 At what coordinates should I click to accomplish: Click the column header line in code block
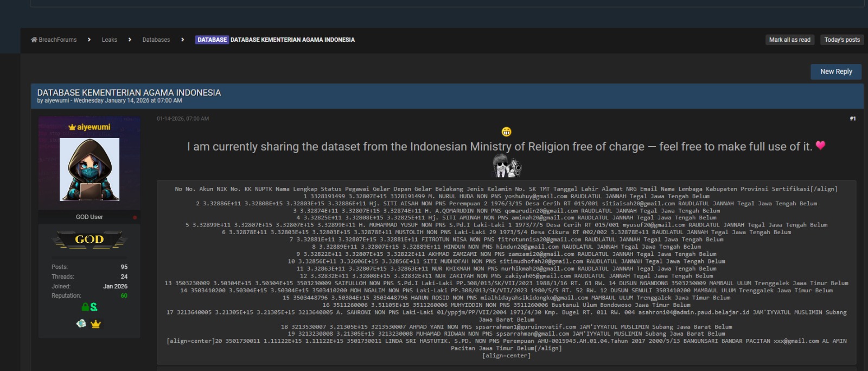(506, 189)
